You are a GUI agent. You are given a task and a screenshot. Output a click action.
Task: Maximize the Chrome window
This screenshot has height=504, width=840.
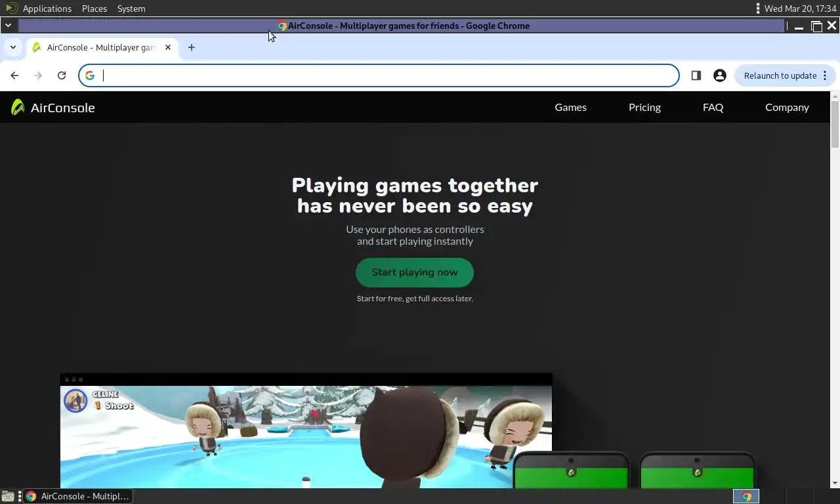click(816, 26)
